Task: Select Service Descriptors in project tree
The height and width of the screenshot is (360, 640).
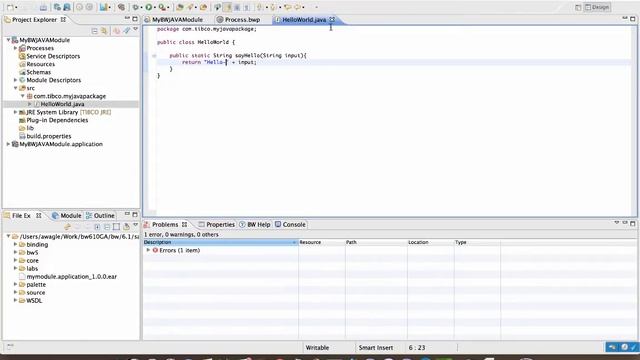Action: tap(53, 56)
